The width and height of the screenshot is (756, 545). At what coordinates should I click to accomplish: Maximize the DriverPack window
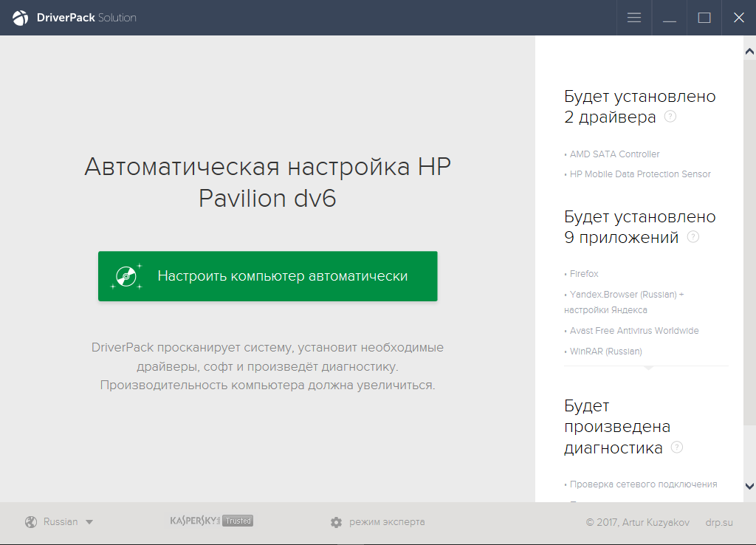click(704, 18)
